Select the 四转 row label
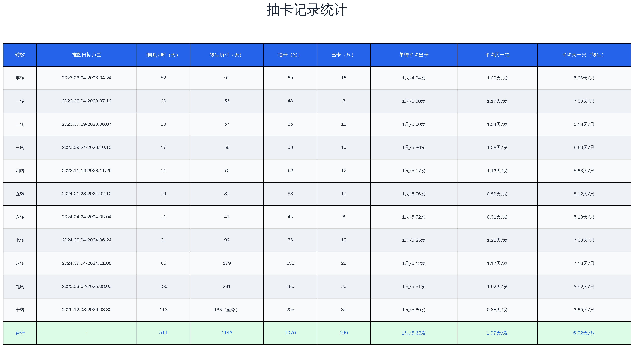Viewport: 634px width, 364px height. tap(20, 171)
